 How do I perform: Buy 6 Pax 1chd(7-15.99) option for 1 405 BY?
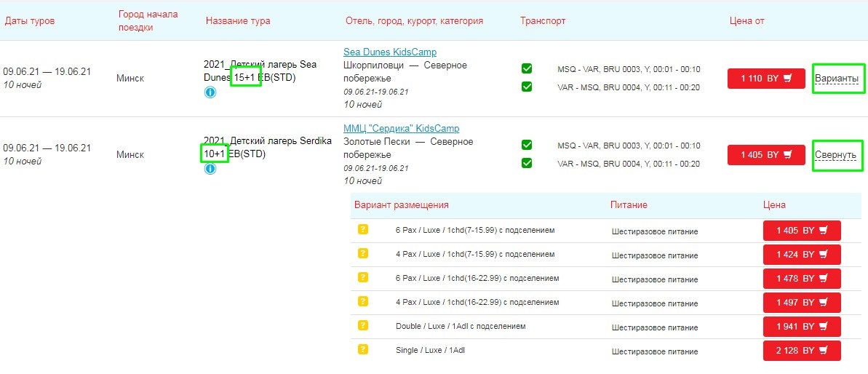tap(802, 231)
